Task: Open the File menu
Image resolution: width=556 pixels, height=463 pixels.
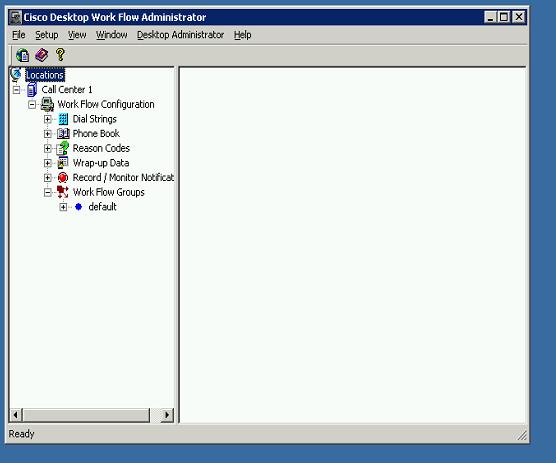Action: click(x=18, y=35)
